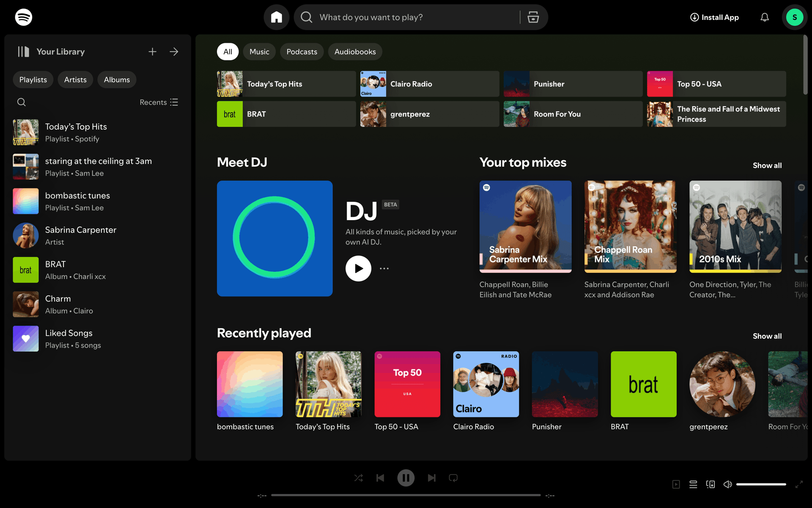
Task: Collapse Your Library icon
Action: coord(24,52)
